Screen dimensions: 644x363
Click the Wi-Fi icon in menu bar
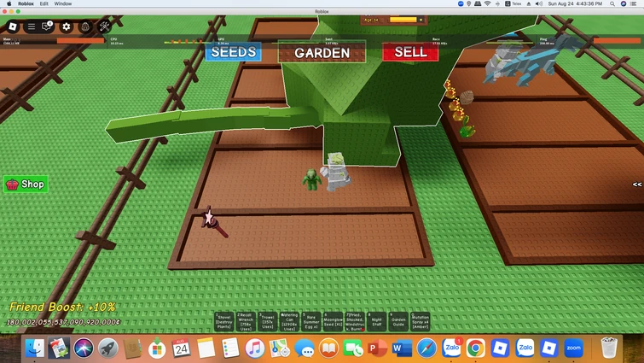point(488,3)
